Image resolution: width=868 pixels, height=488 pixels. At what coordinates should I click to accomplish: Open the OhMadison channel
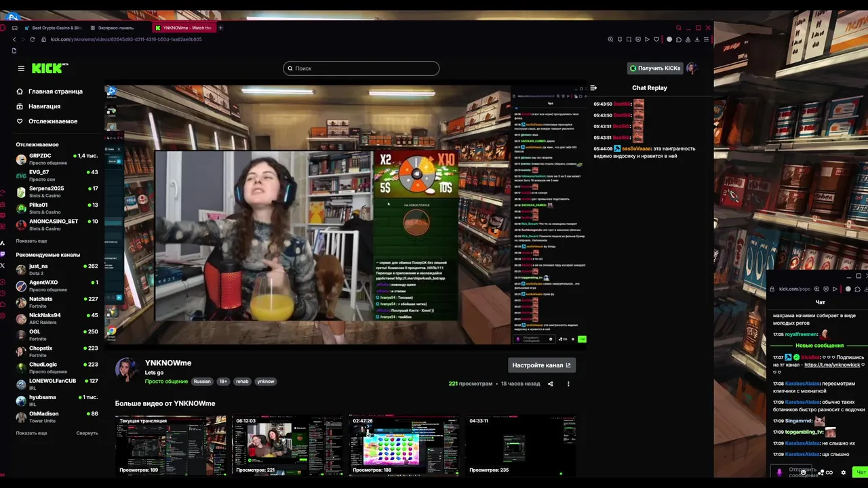(58, 417)
